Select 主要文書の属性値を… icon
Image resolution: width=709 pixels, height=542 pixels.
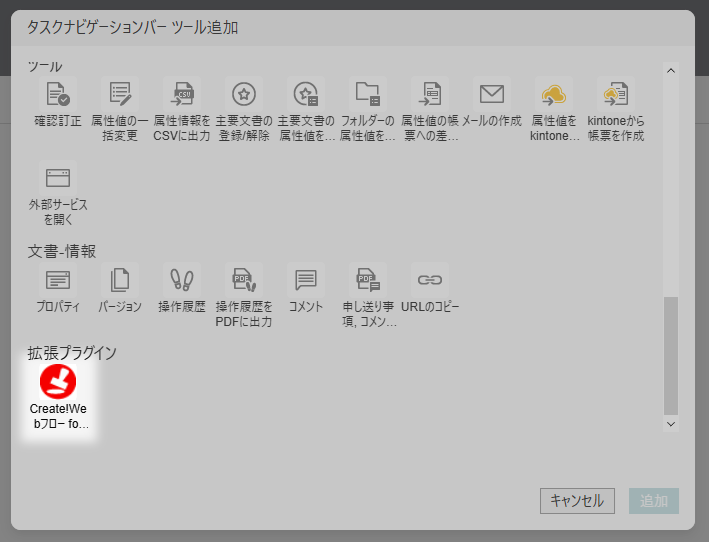306,94
